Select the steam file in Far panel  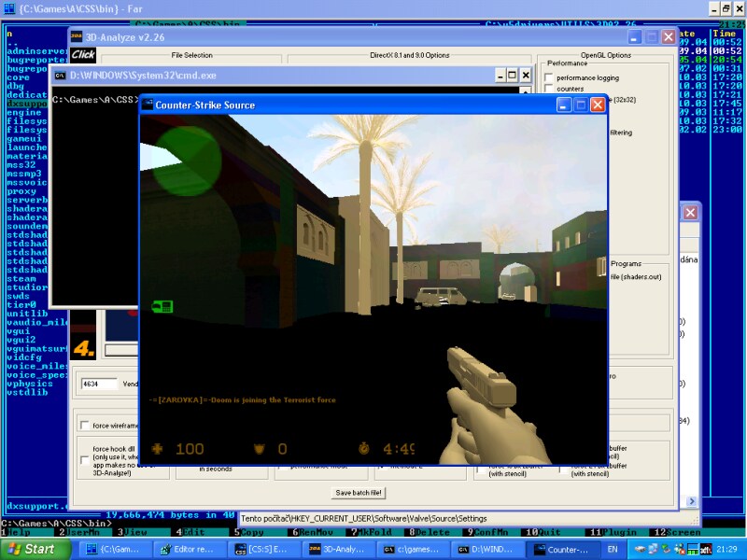coord(21,278)
